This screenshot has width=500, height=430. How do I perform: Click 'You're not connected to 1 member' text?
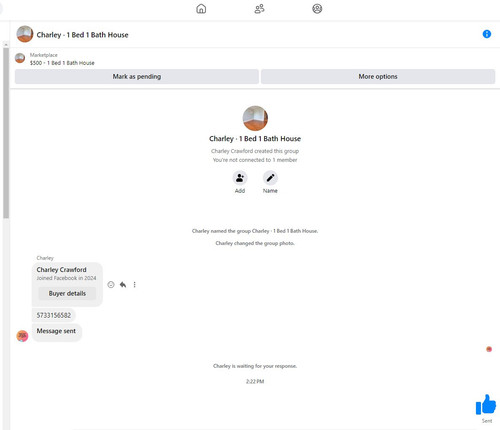(x=255, y=160)
